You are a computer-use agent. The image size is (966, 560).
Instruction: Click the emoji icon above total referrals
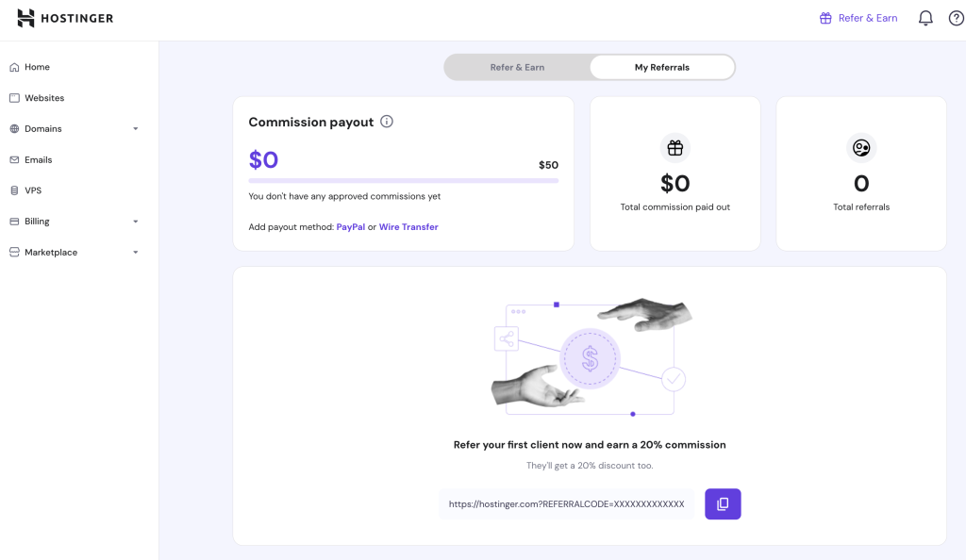point(860,148)
